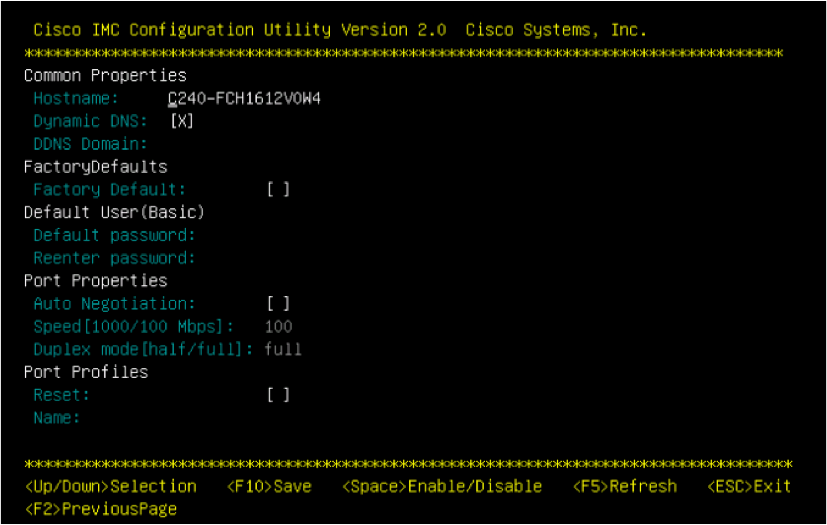Click the Space Enable/Disable hint
The width and height of the screenshot is (827, 525).
tap(442, 486)
